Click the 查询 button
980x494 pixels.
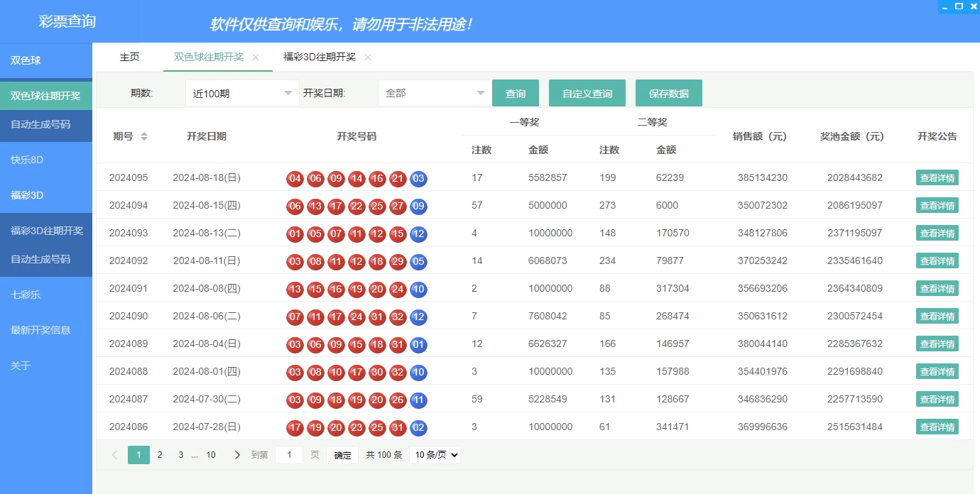515,94
